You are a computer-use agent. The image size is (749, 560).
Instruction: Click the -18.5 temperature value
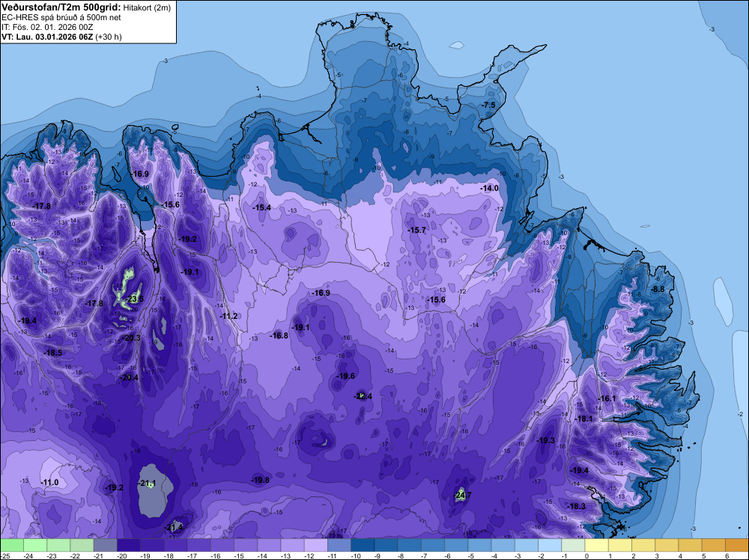pyautogui.click(x=52, y=353)
